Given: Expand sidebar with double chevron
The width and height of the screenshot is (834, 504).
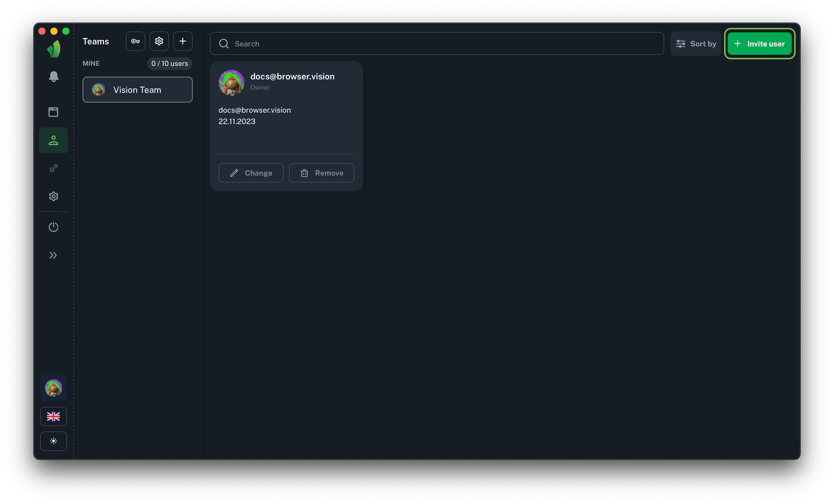Looking at the screenshot, I should (x=54, y=255).
